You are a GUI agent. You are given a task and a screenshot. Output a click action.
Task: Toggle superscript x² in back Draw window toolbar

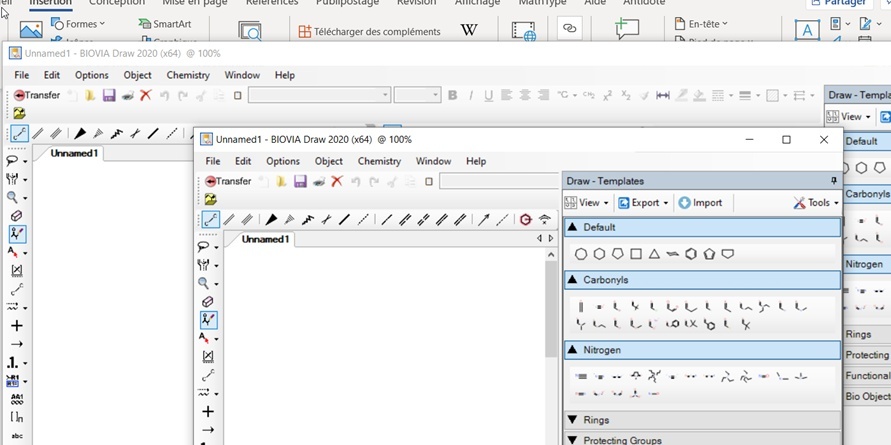[x=607, y=95]
